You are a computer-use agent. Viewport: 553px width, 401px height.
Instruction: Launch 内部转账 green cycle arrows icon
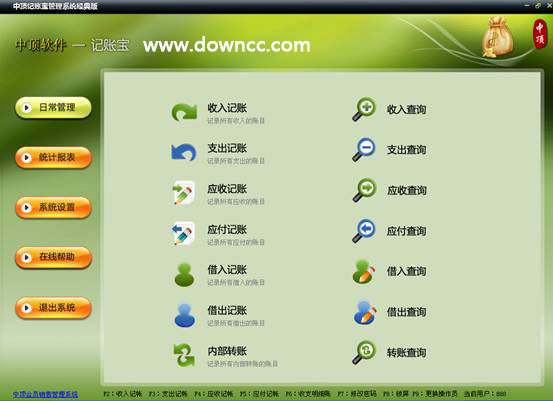click(x=184, y=355)
